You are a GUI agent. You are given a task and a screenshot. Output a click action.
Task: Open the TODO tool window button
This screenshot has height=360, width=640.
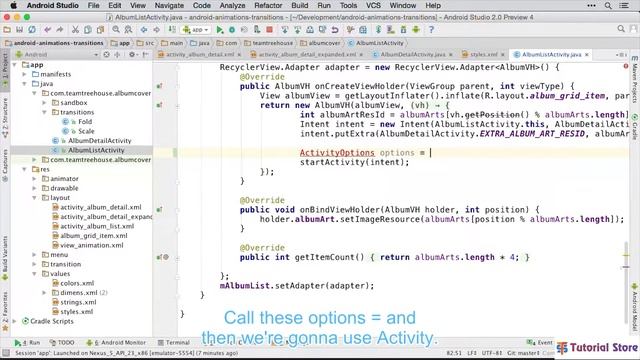[x=62, y=342]
